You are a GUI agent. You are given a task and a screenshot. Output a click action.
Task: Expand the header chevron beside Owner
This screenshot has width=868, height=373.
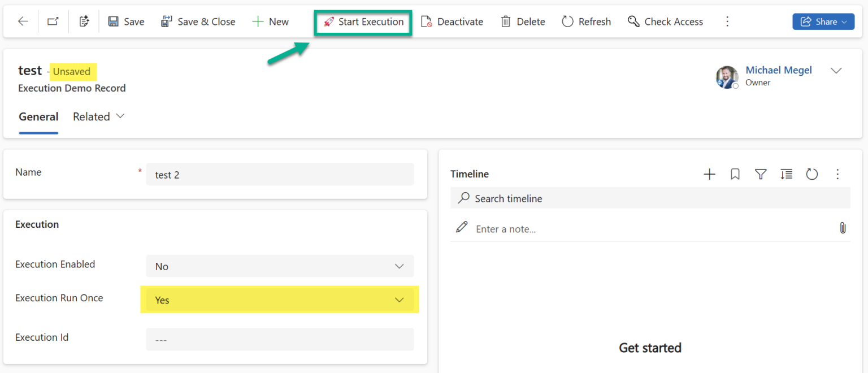tap(836, 71)
